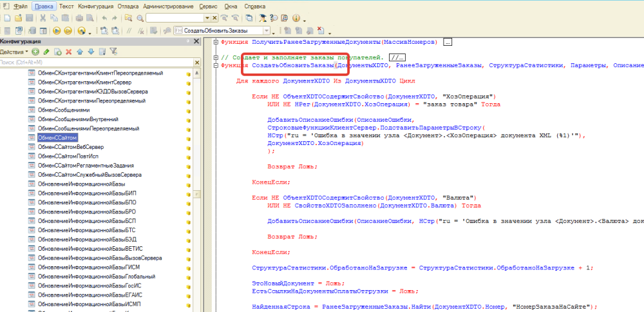644x312 pixels.
Task: Collapse the СоздатьОбновитьЗаказы function block
Action: [215, 65]
